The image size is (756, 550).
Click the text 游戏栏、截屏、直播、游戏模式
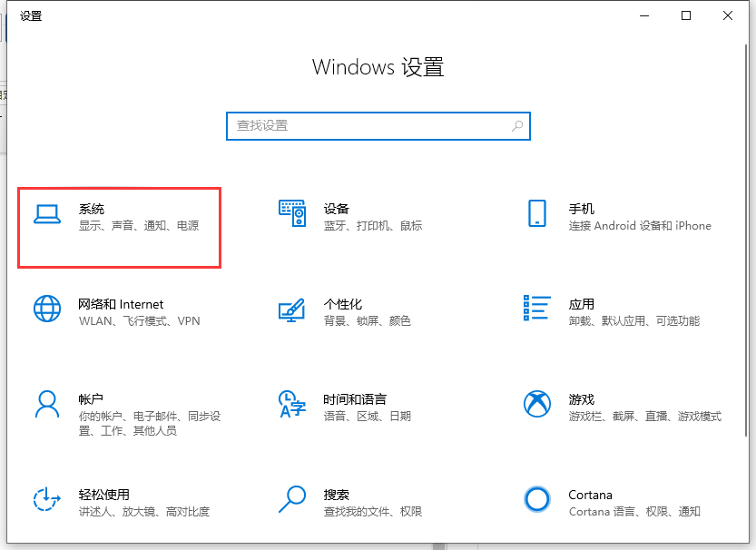[x=645, y=416]
